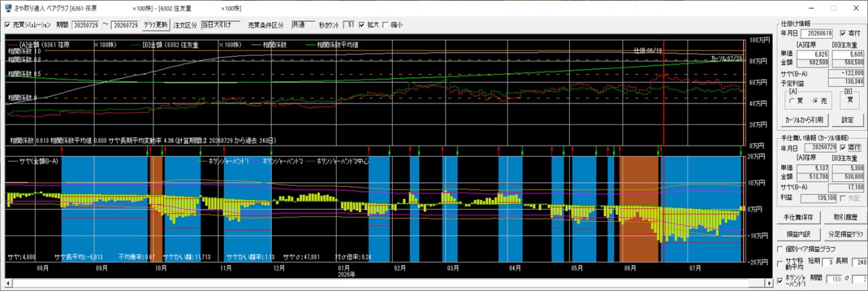Viewport: 868px width, 291px height.
Task: Click the 手仕舞保存 button
Action: click(x=798, y=218)
